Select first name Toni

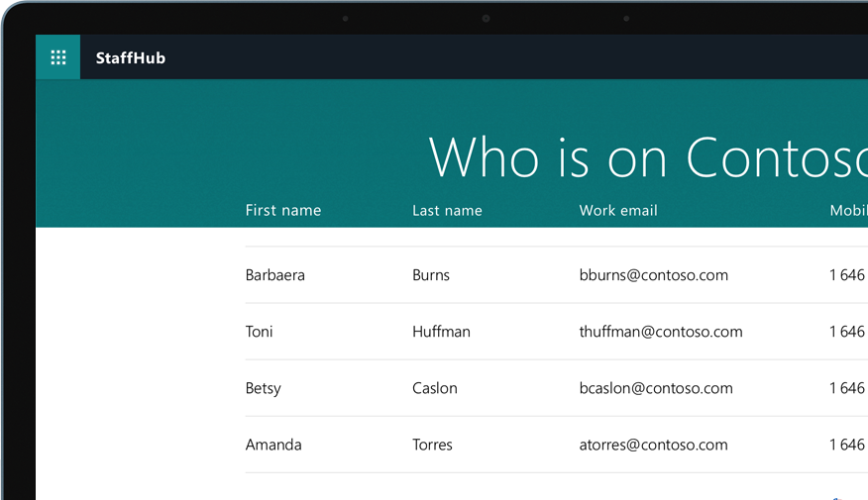pos(260,332)
